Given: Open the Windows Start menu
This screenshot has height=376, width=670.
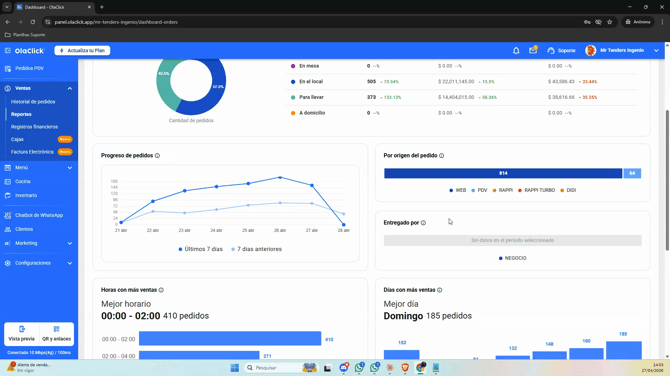Looking at the screenshot, I should click(x=235, y=367).
